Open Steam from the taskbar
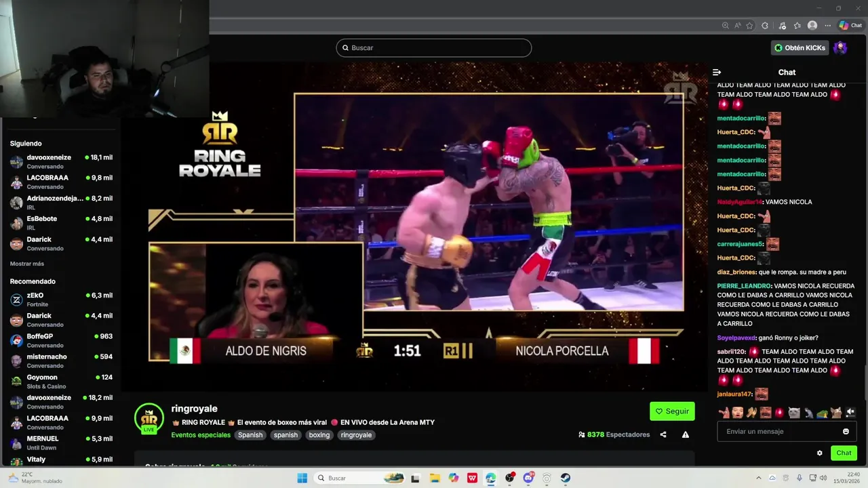This screenshot has width=868, height=488. click(566, 478)
